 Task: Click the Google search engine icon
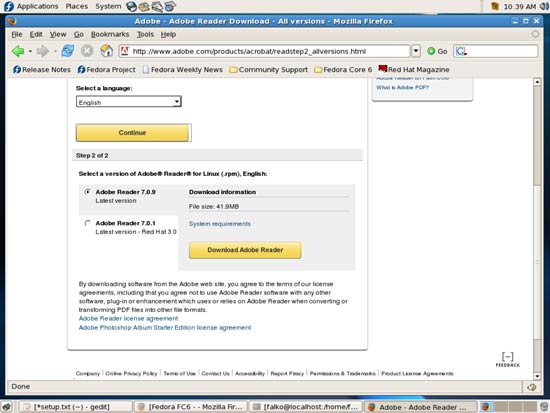click(461, 52)
